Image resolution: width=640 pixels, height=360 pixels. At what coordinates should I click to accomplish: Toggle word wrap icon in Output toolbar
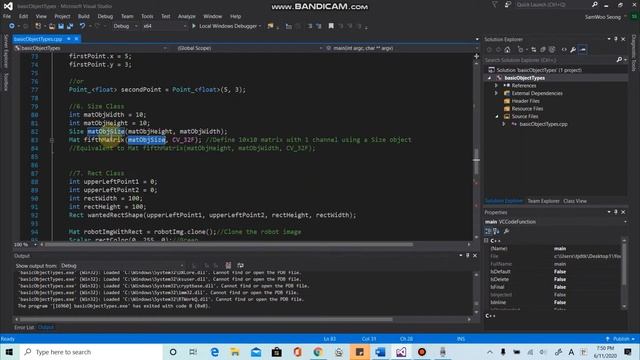tap(240, 265)
